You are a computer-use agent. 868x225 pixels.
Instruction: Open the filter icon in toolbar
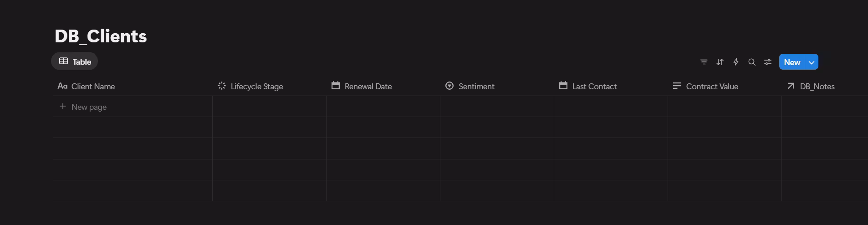pyautogui.click(x=704, y=62)
